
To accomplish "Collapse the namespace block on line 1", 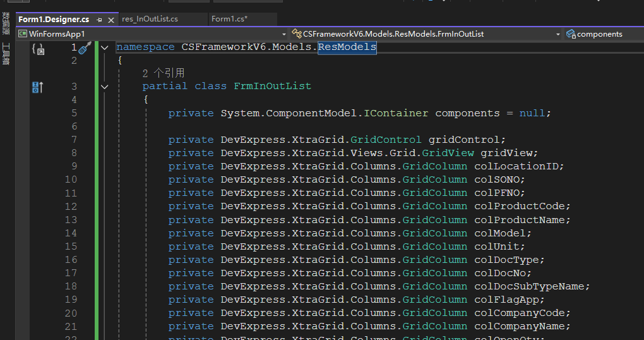I will 104,47.
